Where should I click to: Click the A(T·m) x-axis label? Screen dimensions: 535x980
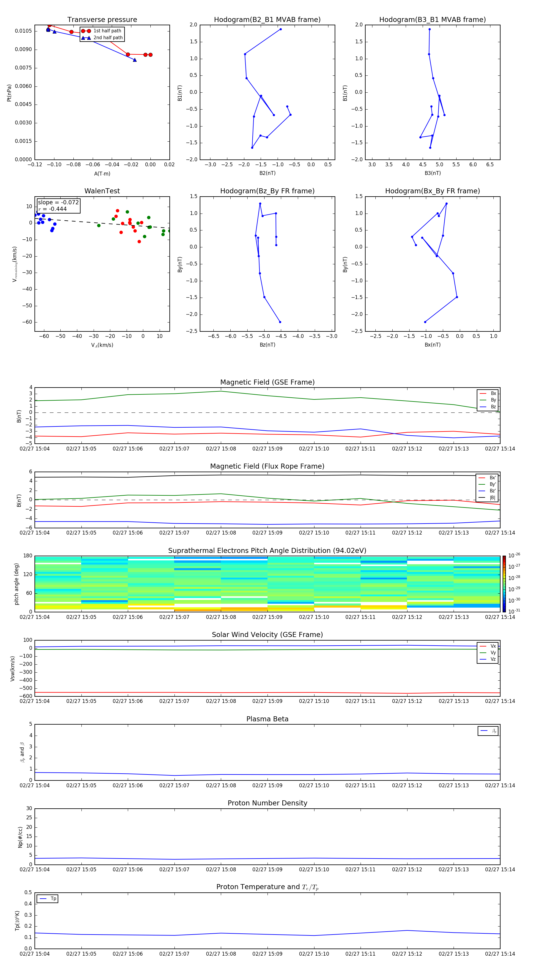point(102,173)
